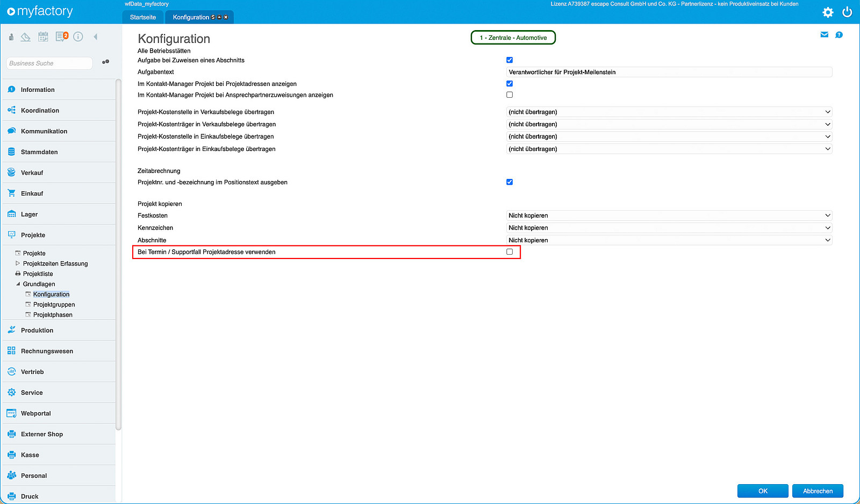Click the Webportal icon in sidebar

tap(12, 413)
